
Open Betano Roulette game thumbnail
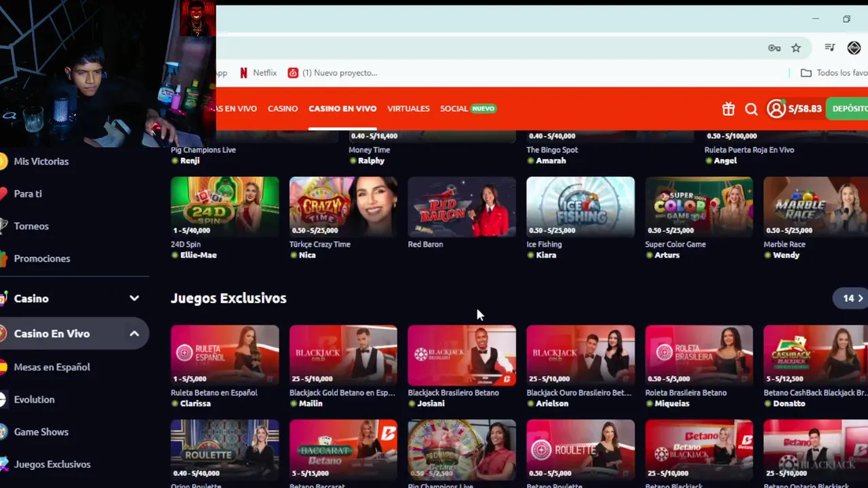pos(580,449)
